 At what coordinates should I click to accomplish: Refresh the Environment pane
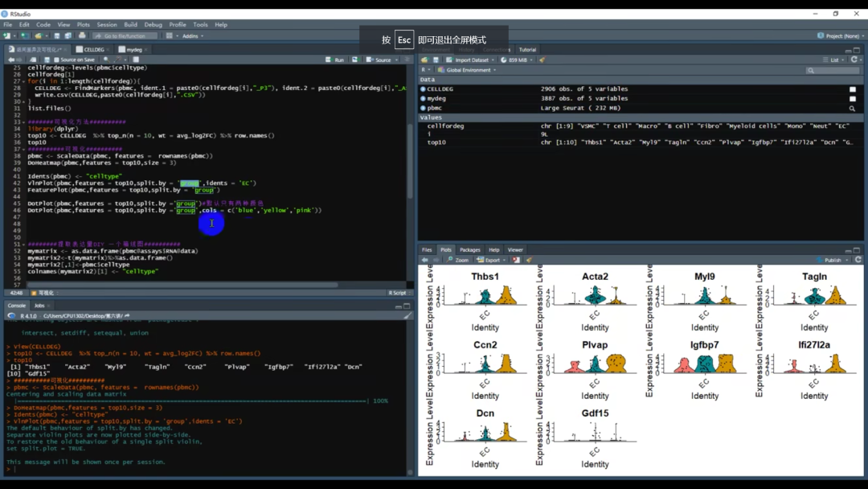854,60
